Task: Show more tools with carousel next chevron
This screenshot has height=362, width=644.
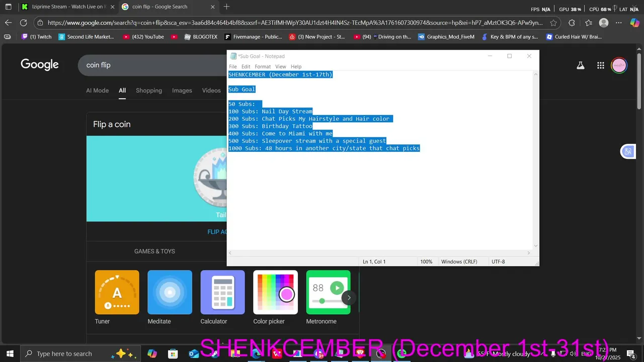Action: [x=349, y=298]
